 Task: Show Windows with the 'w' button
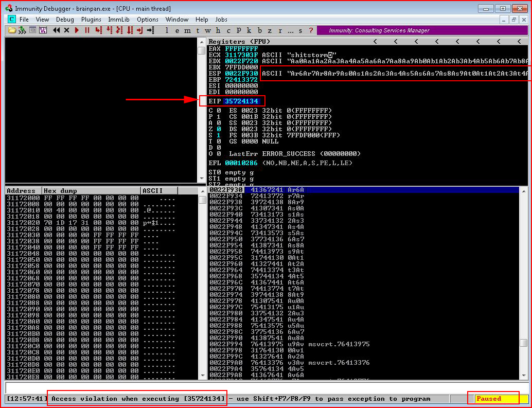coord(208,30)
